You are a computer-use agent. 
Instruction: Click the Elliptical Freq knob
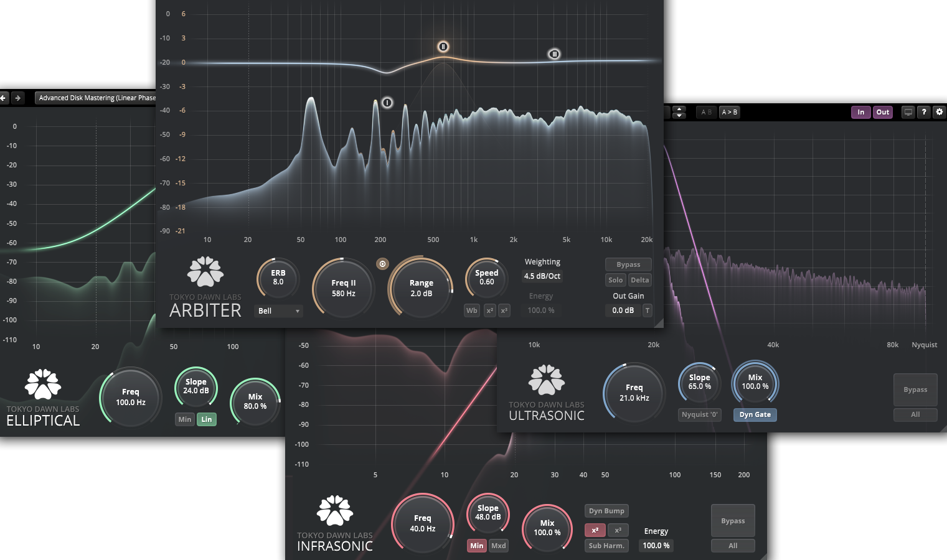(x=131, y=397)
